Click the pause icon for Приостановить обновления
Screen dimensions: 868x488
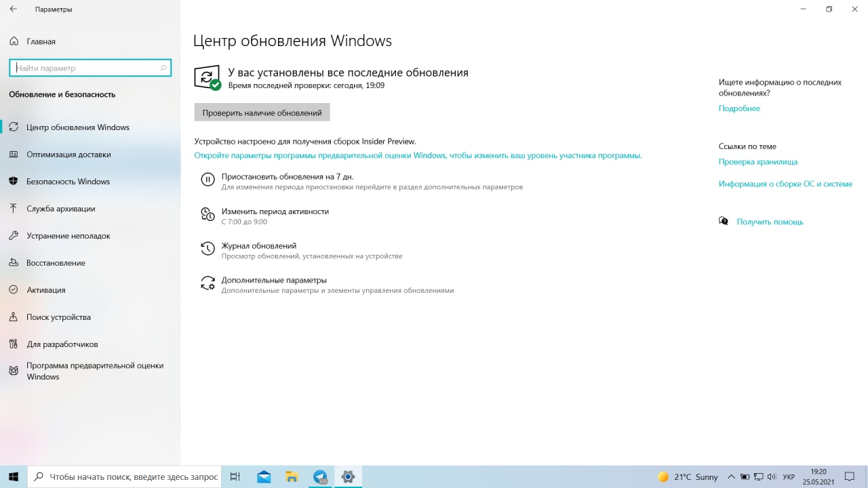[x=208, y=180]
